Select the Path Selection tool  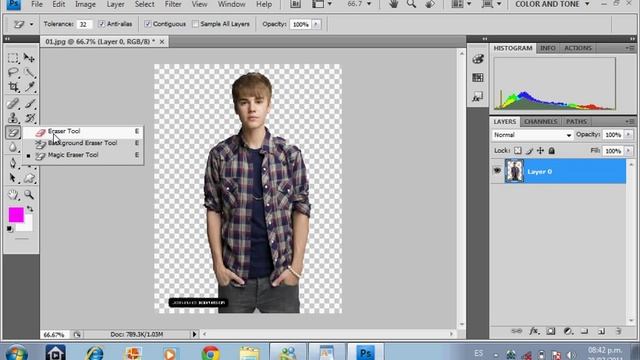pyautogui.click(x=13, y=178)
